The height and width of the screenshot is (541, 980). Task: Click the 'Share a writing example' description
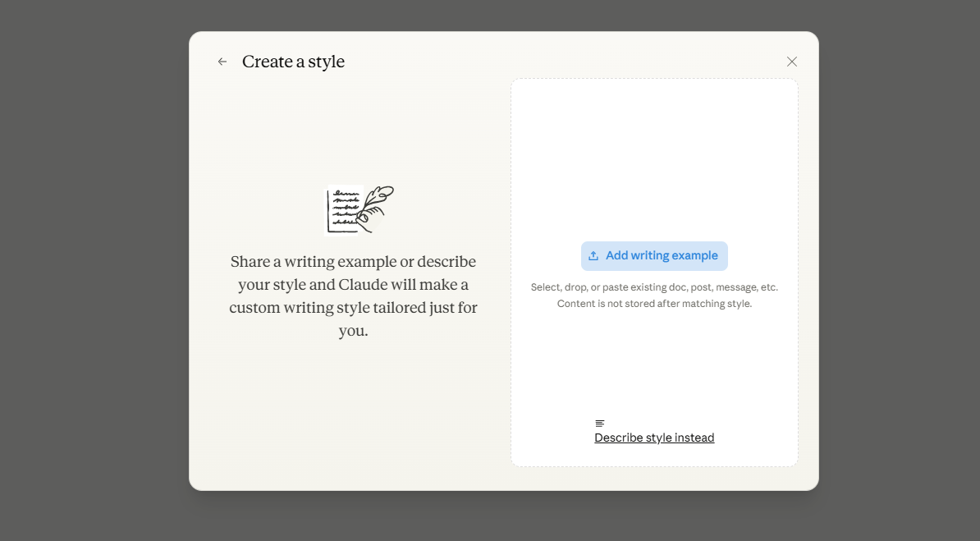353,262
